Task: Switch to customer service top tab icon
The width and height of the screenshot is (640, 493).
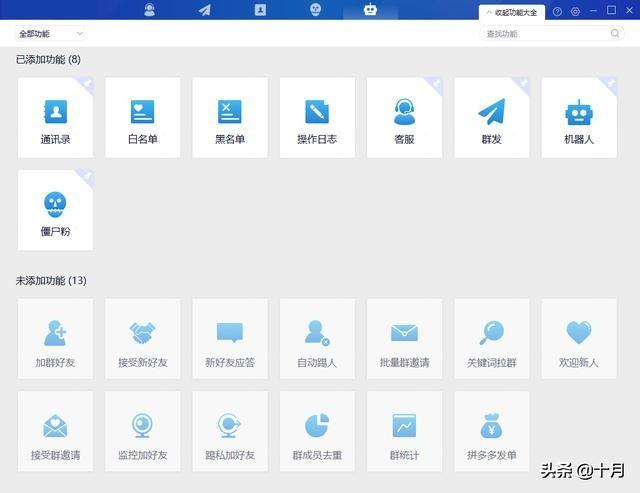Action: click(x=150, y=9)
